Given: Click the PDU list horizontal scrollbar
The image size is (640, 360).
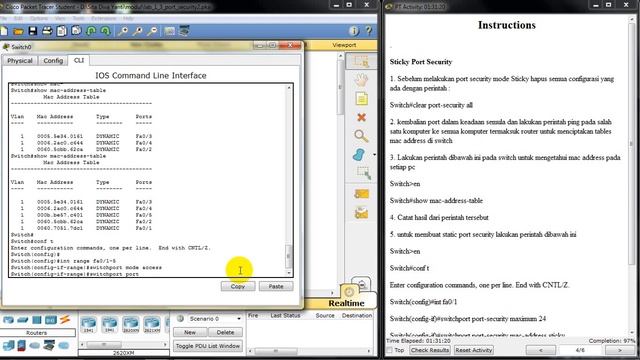Looking at the screenshot, I should pyautogui.click(x=310, y=351).
